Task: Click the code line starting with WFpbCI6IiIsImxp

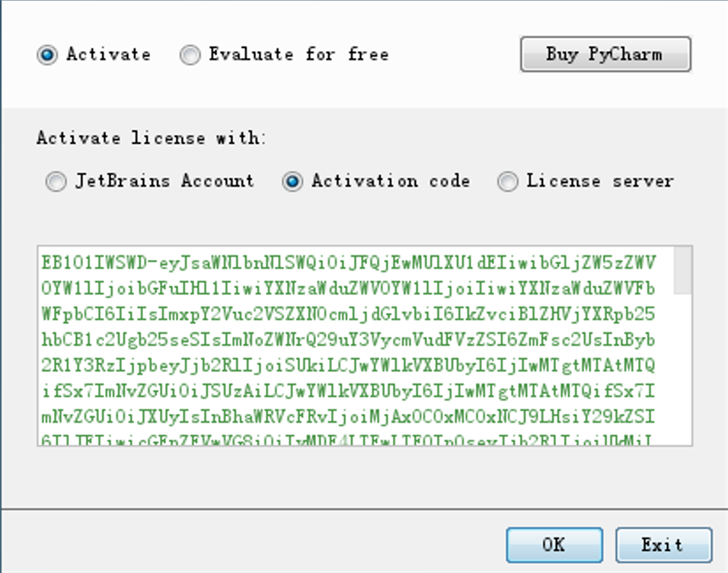Action: [348, 314]
